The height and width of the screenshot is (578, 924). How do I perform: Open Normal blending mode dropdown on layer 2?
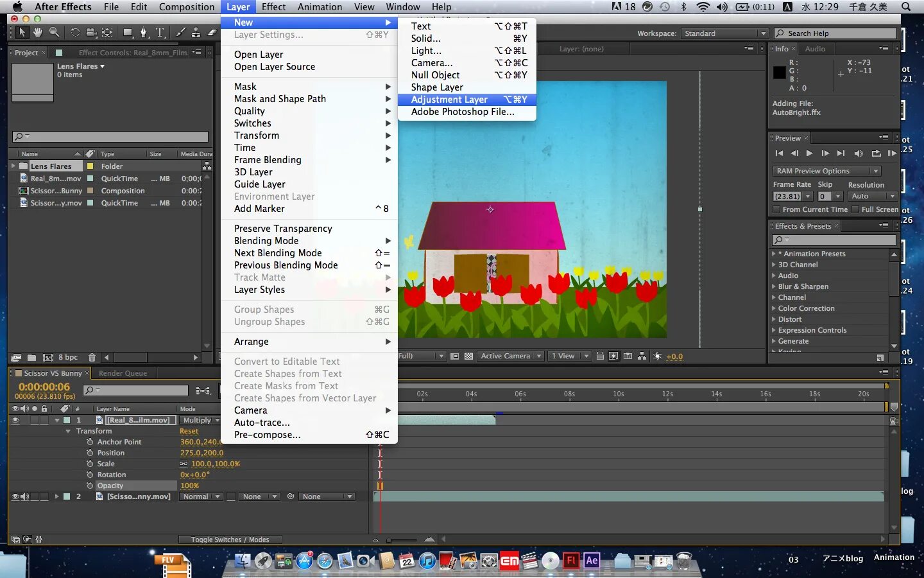[201, 496]
